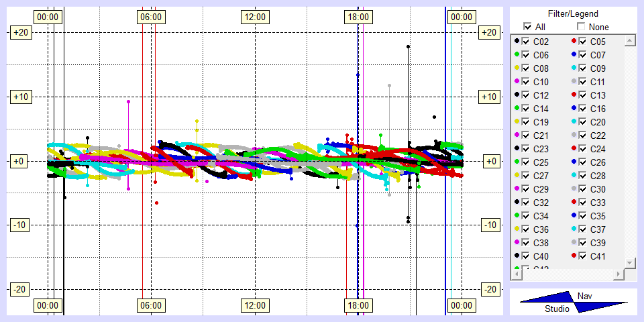Click the yellow C19 legend dot
This screenshot has width=644, height=322.
coord(517,122)
